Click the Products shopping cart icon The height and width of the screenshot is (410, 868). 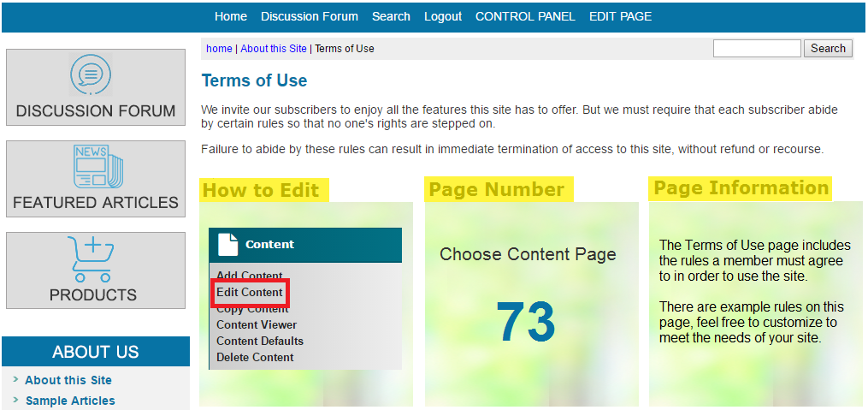point(92,258)
